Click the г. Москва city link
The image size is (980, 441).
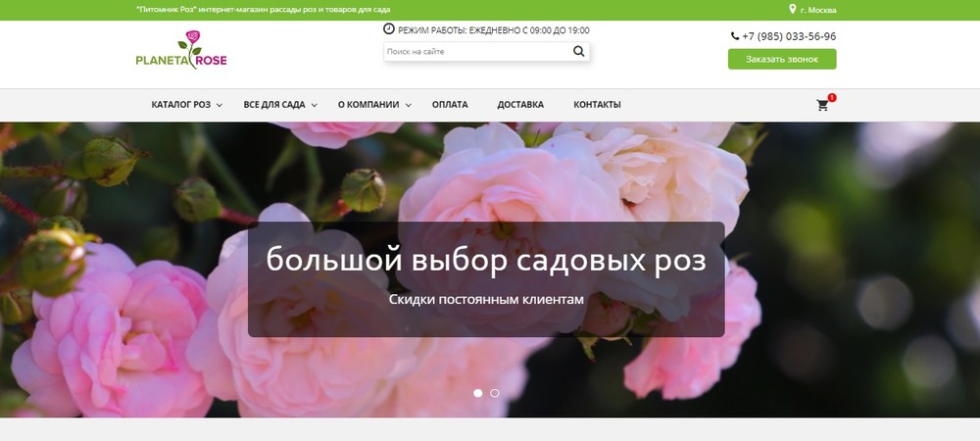coord(818,10)
